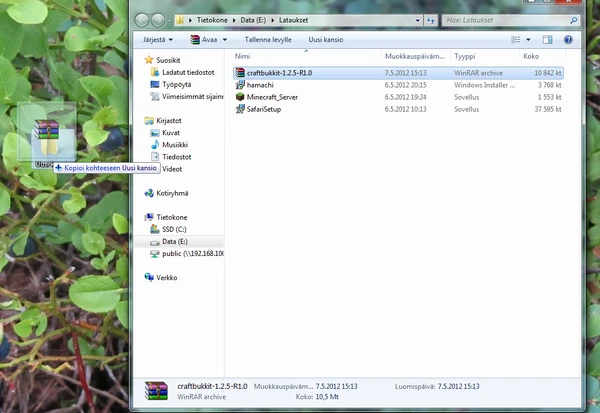Screen dimensions: 600x413
Task: Click the SafariSetup icon
Action: (x=240, y=109)
